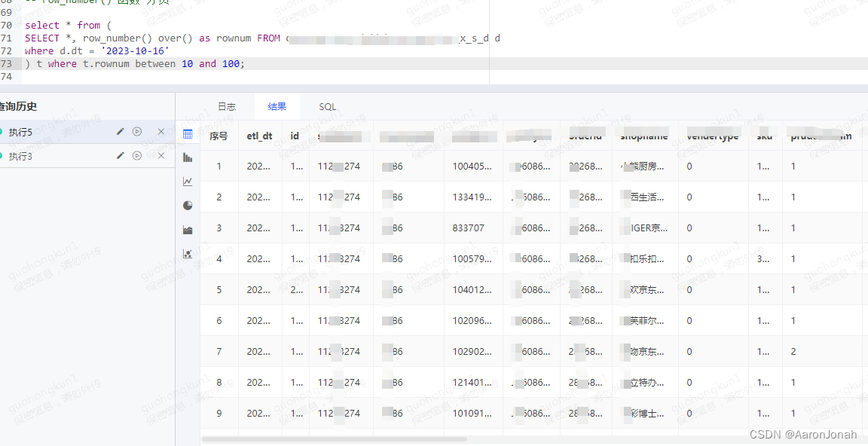
Task: Click the CSDN @AaronJonah attribution link
Action: tap(805, 435)
